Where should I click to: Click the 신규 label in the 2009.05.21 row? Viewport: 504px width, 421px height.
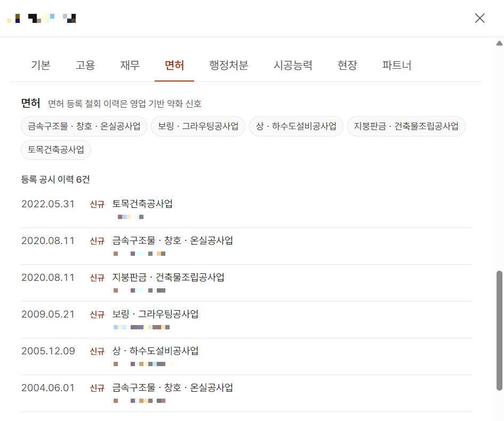tap(97, 314)
